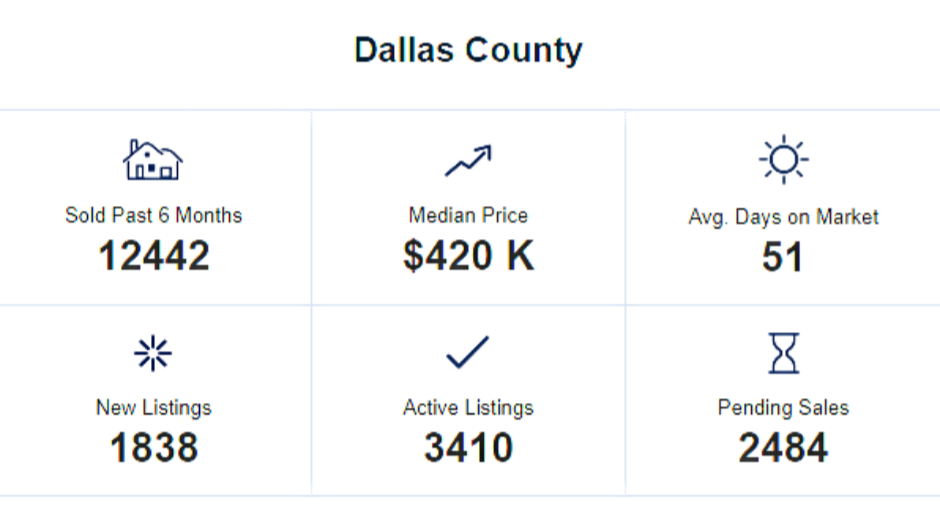Click the $420 K median price value
This screenshot has height=528, width=940.
point(468,256)
